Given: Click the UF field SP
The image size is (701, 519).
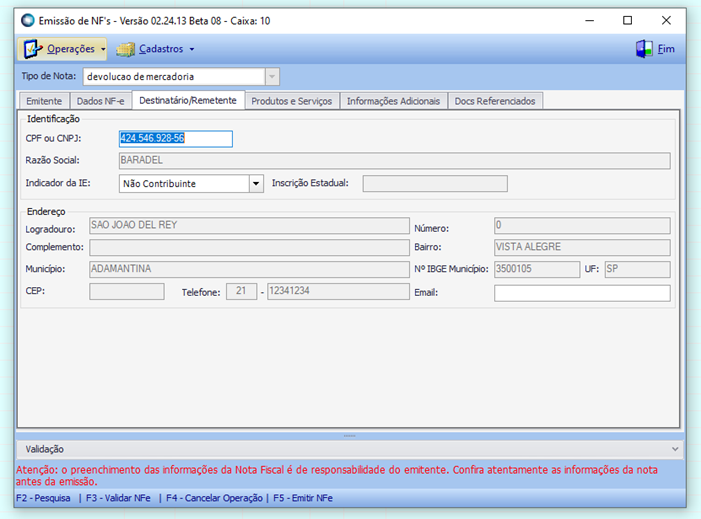Looking at the screenshot, I should pyautogui.click(x=638, y=269).
